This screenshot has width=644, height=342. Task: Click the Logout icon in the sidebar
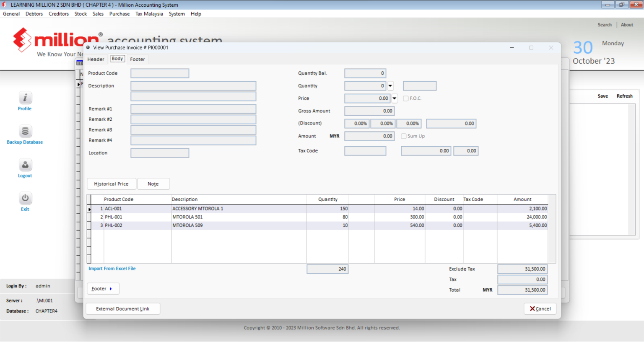tap(25, 164)
